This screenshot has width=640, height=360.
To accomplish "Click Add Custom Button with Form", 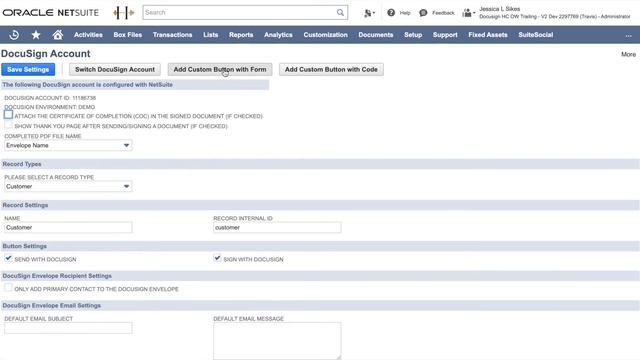I will (220, 69).
